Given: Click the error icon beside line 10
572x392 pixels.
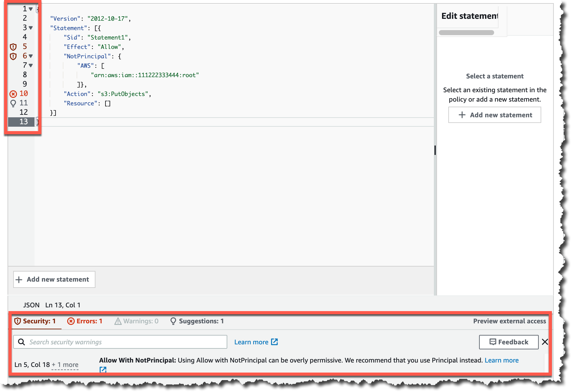Looking at the screenshot, I should (x=13, y=93).
